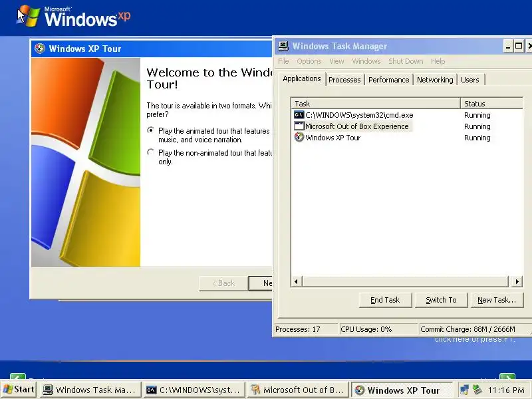Click the green forward arrow at bottom right
The height and width of the screenshot is (399, 532).
[507, 376]
